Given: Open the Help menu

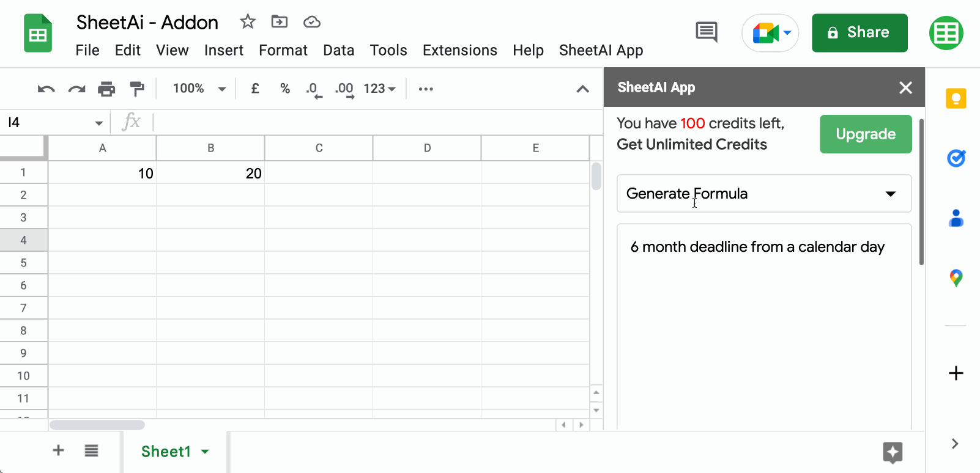Looking at the screenshot, I should coord(529,50).
